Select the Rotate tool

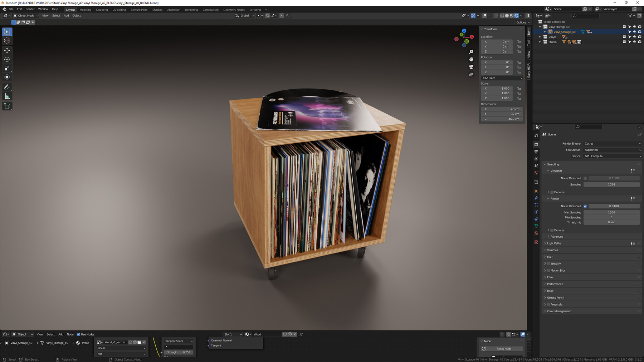click(x=7, y=59)
